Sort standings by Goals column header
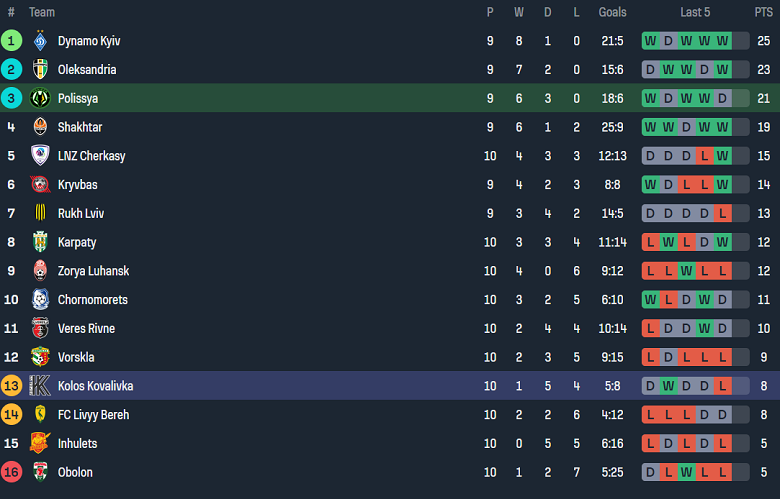 [612, 12]
